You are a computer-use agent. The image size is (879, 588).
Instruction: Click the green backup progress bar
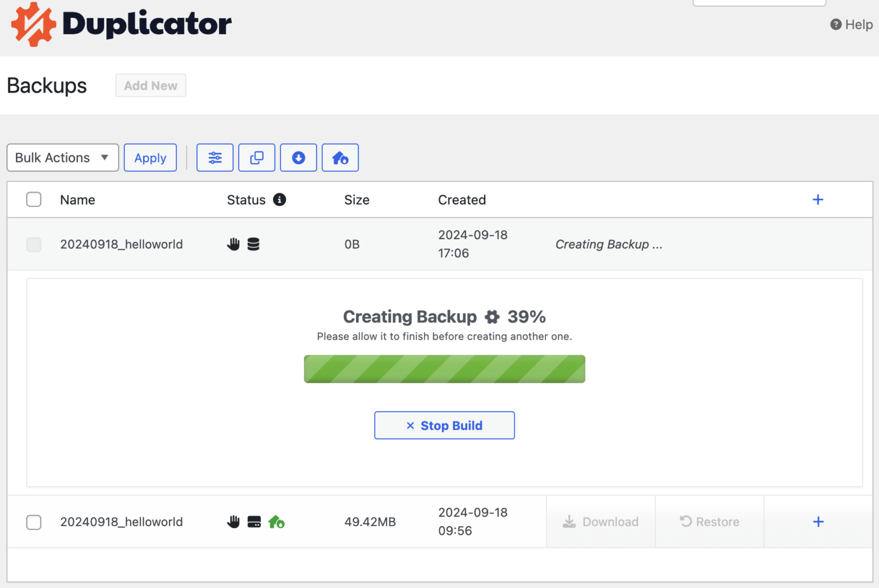click(x=445, y=369)
